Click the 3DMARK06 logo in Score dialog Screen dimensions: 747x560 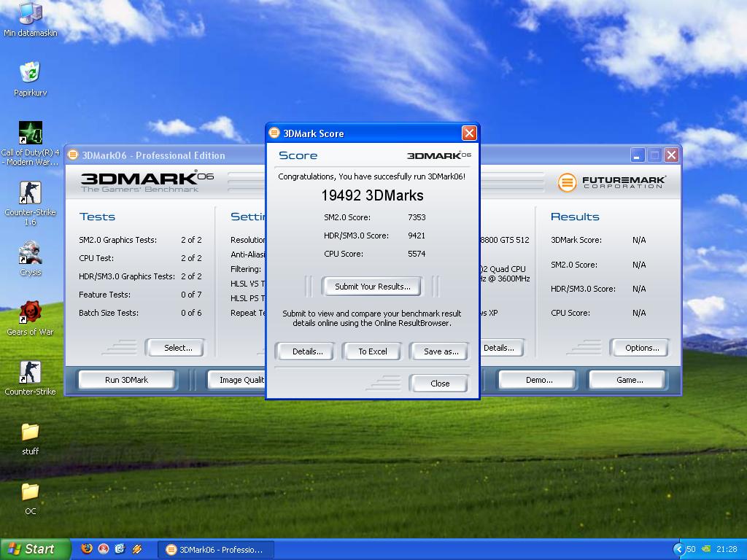coord(438,155)
